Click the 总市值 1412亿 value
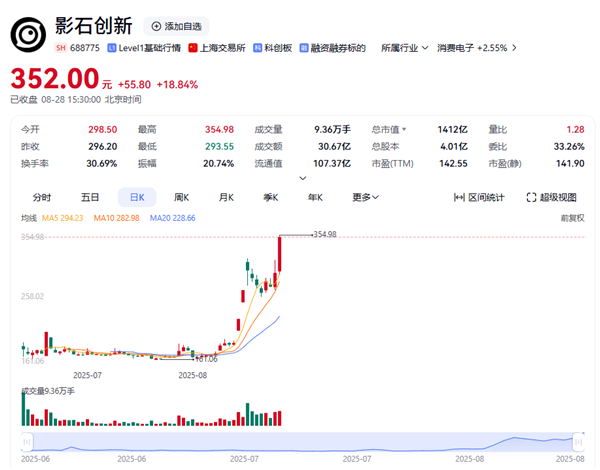This screenshot has width=600, height=470. pos(453,129)
